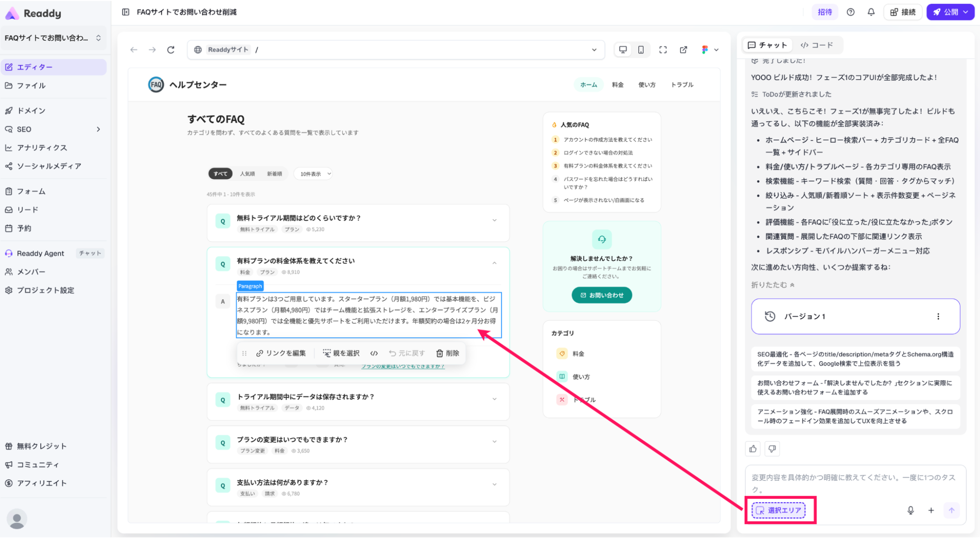The width and height of the screenshot is (980, 538).
Task: Collapse 有料プランの料金体系 FAQ
Action: (x=494, y=263)
